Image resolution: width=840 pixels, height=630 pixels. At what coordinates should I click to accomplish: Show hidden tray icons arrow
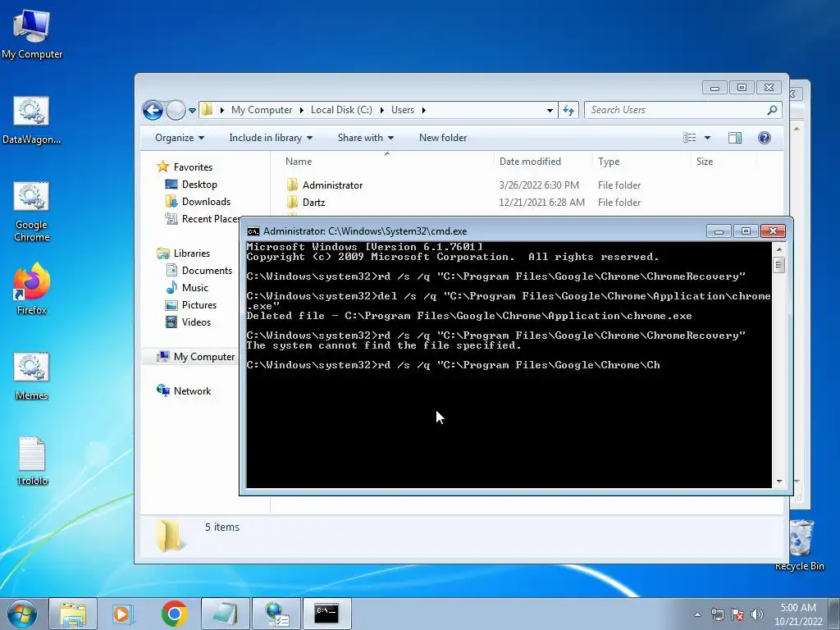(x=697, y=614)
